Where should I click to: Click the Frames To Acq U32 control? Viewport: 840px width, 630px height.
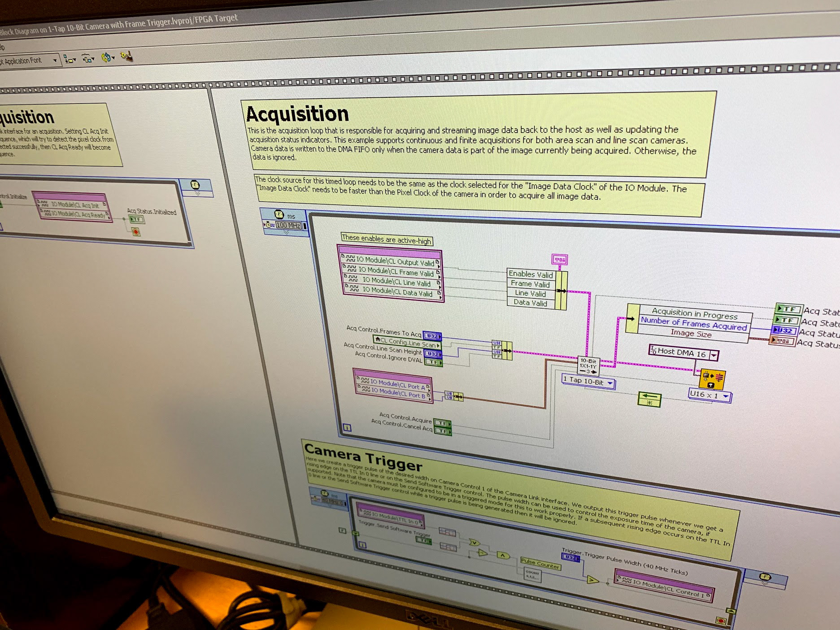(432, 336)
